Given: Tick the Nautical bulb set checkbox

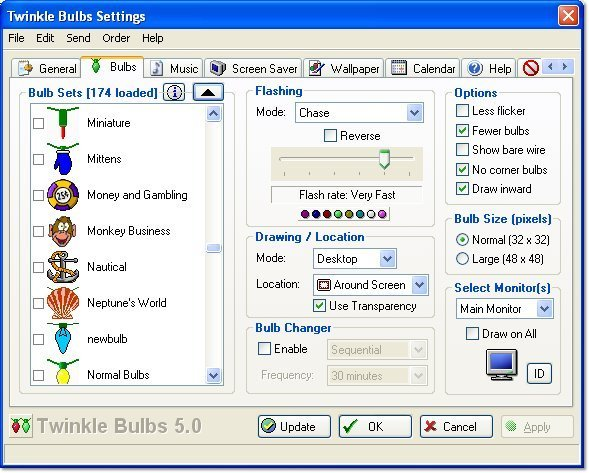Looking at the screenshot, I should (x=38, y=267).
